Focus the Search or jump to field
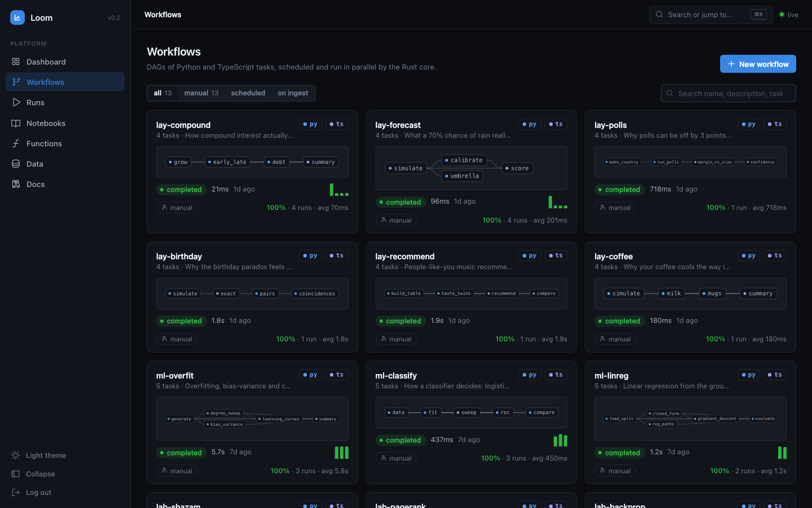The width and height of the screenshot is (812, 508). [x=710, y=14]
